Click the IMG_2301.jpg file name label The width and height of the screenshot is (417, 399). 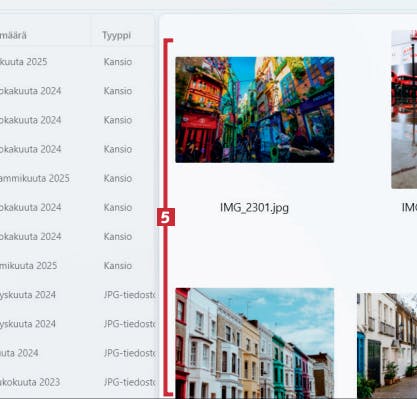254,208
